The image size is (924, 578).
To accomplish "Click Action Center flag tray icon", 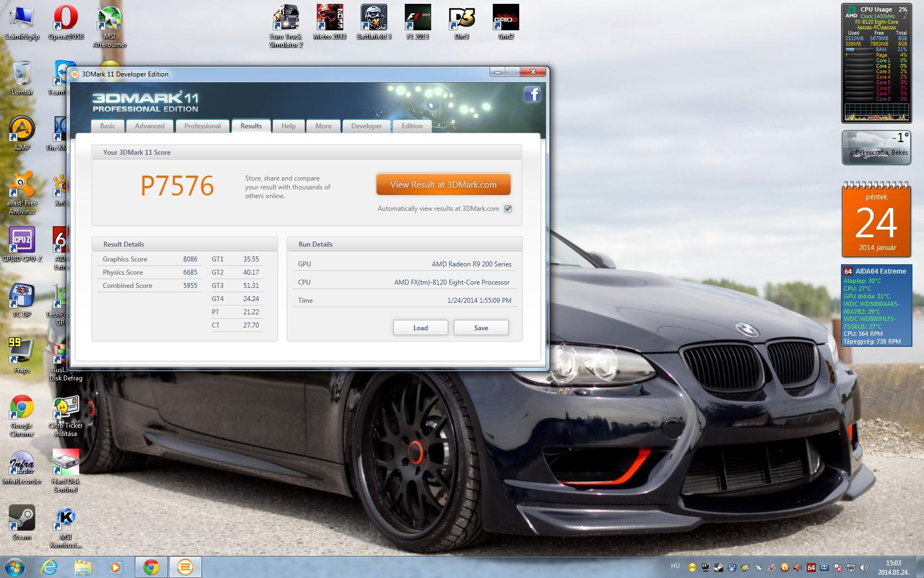I will [x=837, y=568].
